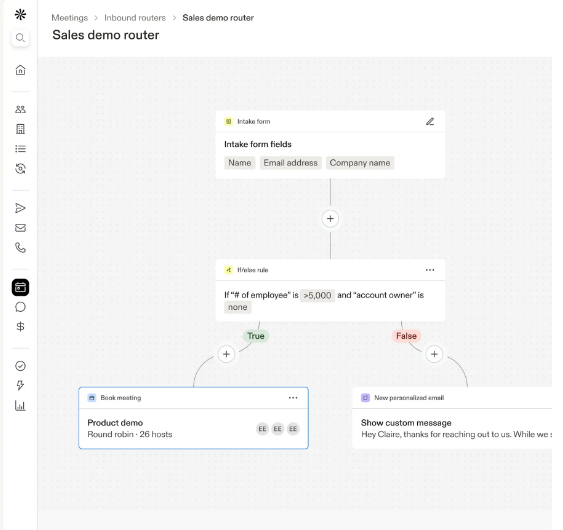
Task: Click the Sales demo router page title
Action: [106, 35]
